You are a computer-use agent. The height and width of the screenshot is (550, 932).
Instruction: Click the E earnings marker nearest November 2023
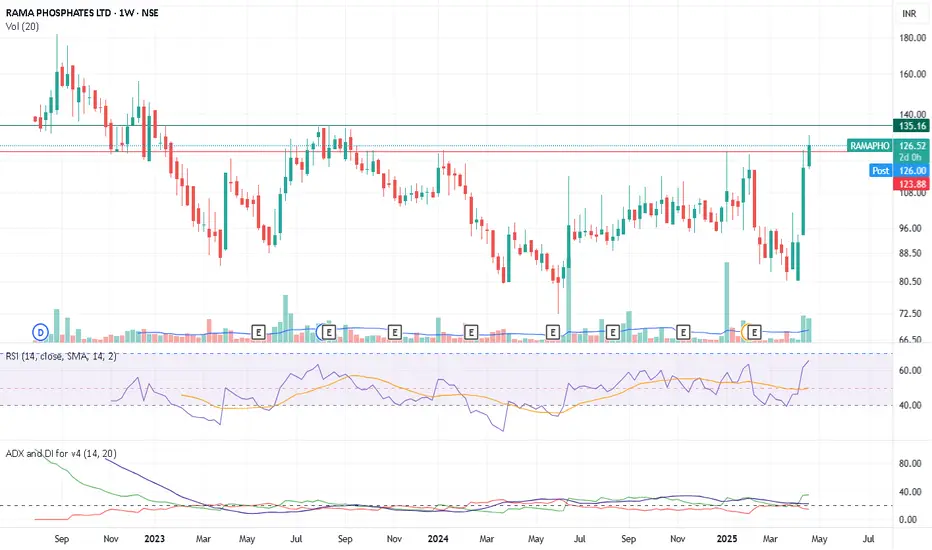pos(395,332)
